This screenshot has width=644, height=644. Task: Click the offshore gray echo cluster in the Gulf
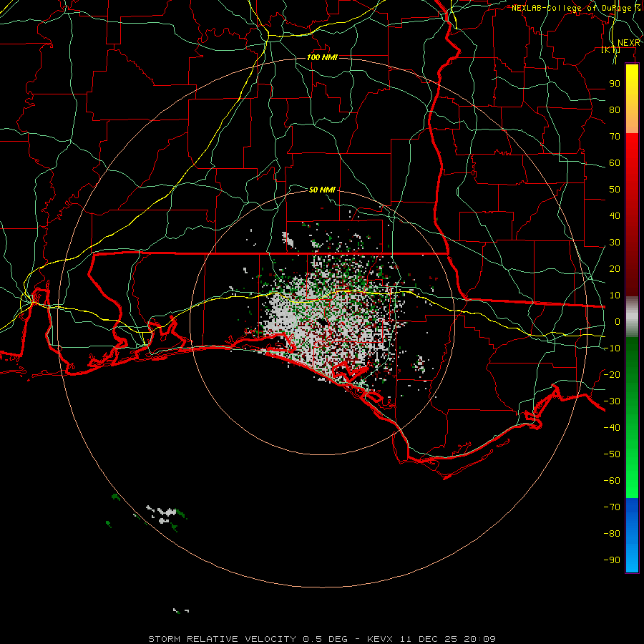(165, 514)
